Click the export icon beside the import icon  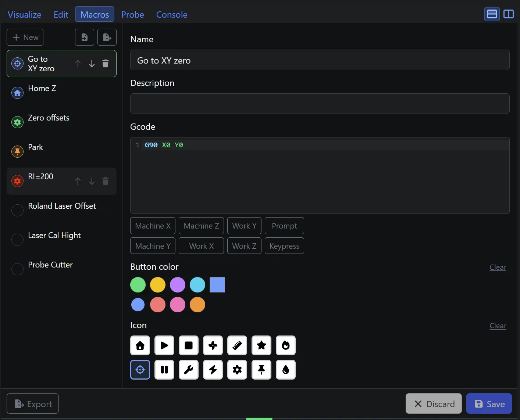coord(107,37)
